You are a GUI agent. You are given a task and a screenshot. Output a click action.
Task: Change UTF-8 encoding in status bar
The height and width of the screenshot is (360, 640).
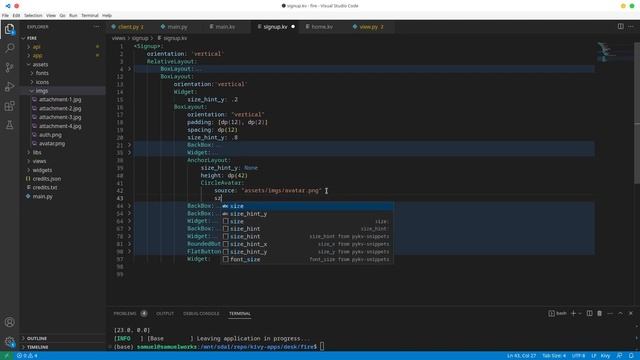578,356
